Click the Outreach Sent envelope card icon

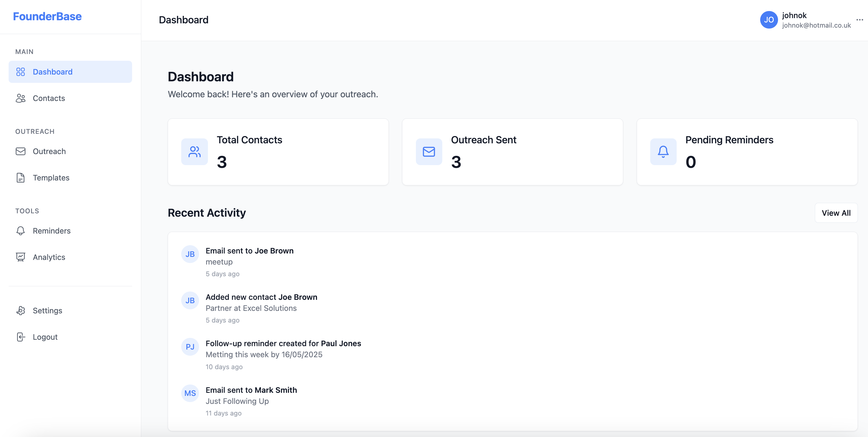click(x=428, y=152)
